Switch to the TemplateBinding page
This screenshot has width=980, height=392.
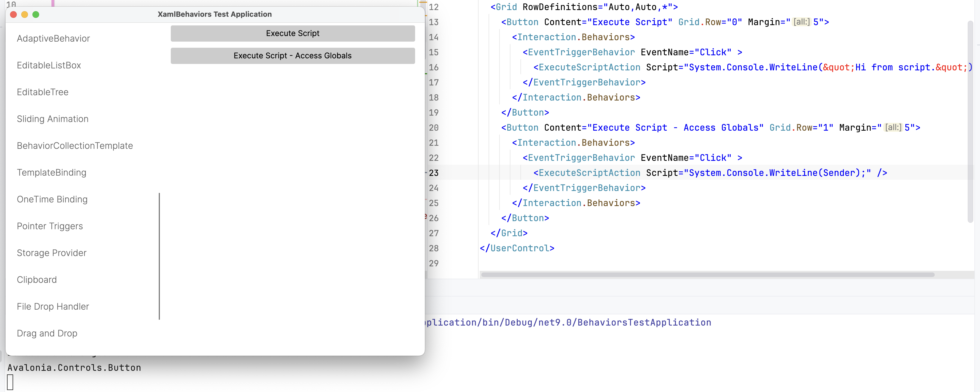pos(52,173)
